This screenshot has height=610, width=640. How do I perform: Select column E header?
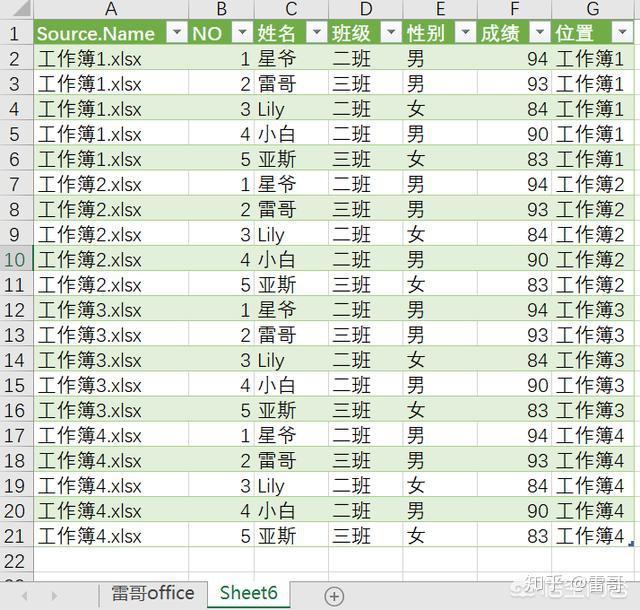[x=440, y=9]
